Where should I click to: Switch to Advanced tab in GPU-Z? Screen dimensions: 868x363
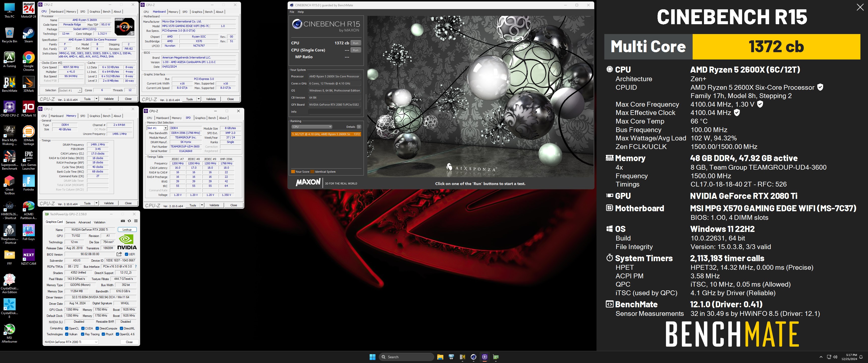click(85, 222)
